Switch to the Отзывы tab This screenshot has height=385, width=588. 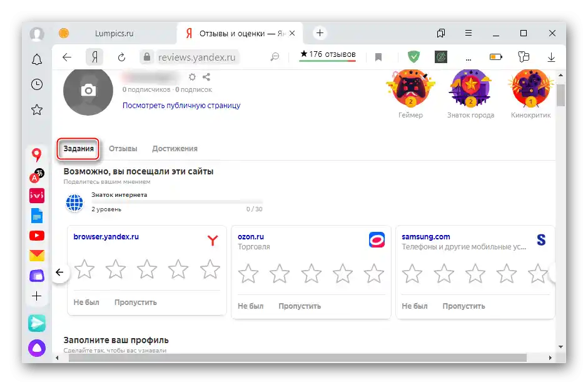pos(123,149)
